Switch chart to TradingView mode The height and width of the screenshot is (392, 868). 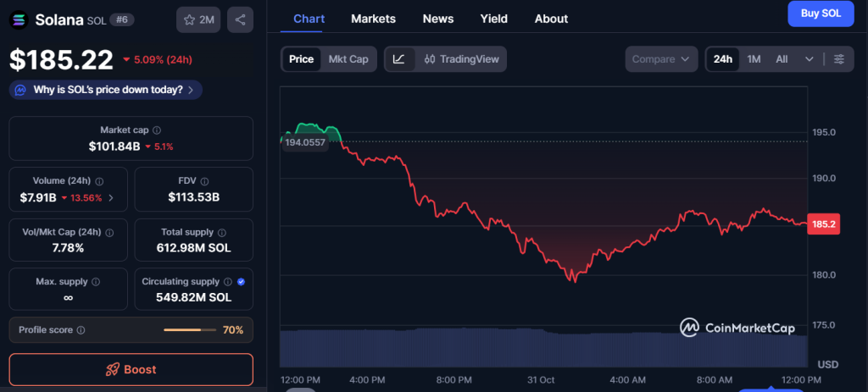pyautogui.click(x=462, y=59)
